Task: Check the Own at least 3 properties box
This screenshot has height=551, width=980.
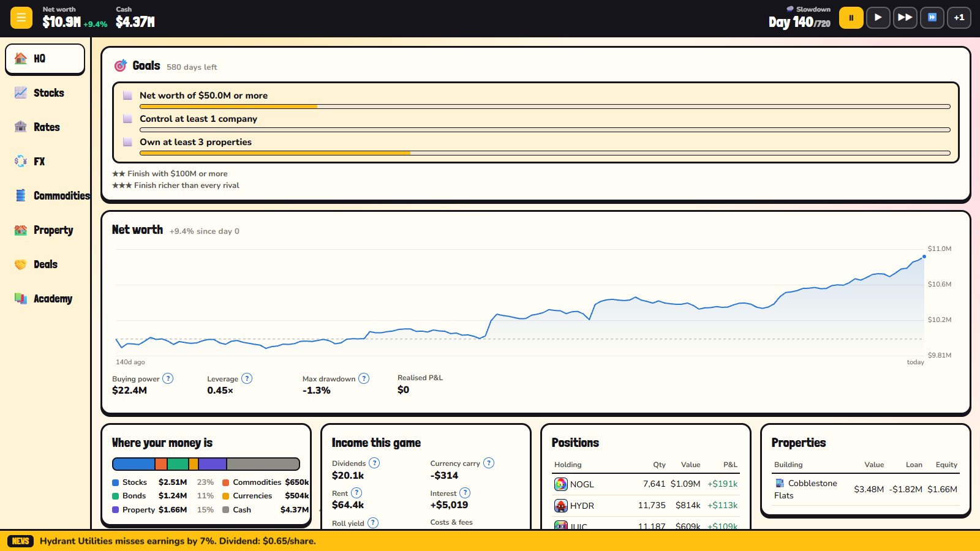Action: click(127, 142)
